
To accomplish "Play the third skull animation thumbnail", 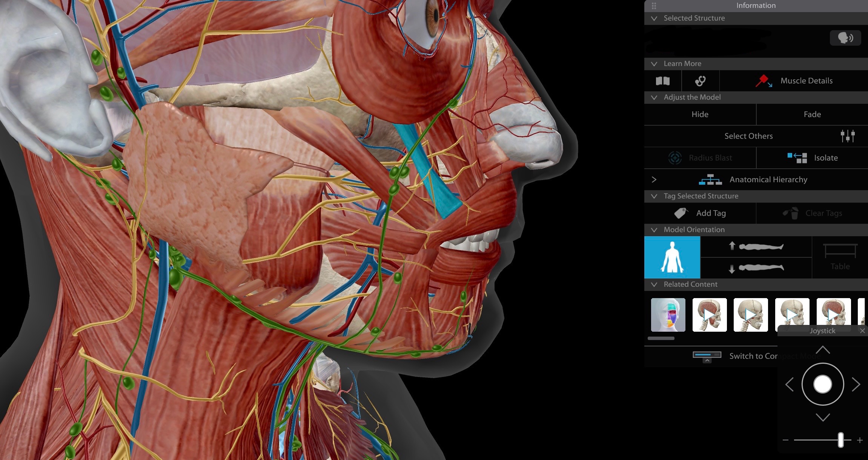I will pyautogui.click(x=792, y=315).
